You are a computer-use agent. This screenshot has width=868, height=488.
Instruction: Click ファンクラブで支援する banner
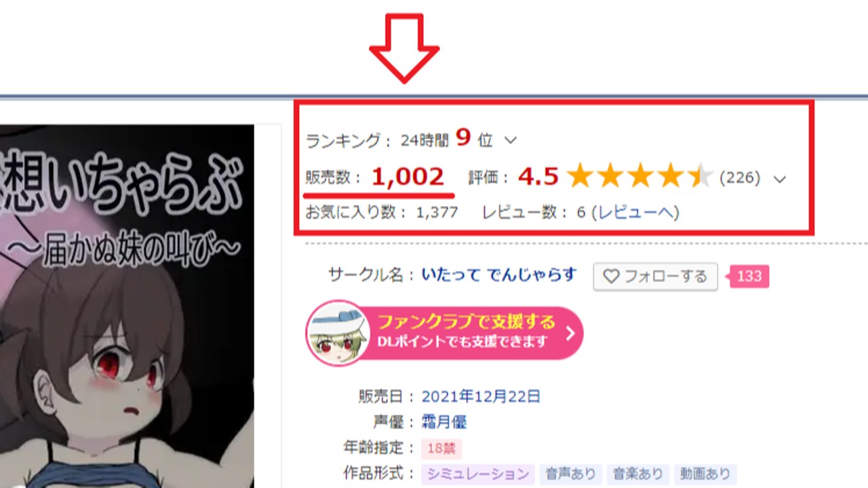(445, 333)
